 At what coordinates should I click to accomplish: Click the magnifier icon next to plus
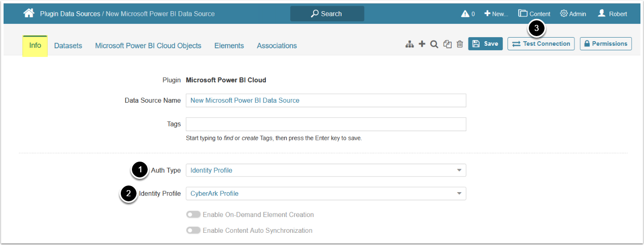point(434,44)
